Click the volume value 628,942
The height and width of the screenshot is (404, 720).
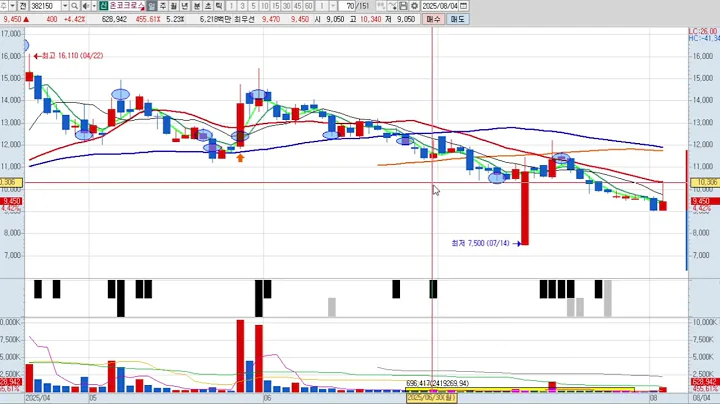[114, 19]
